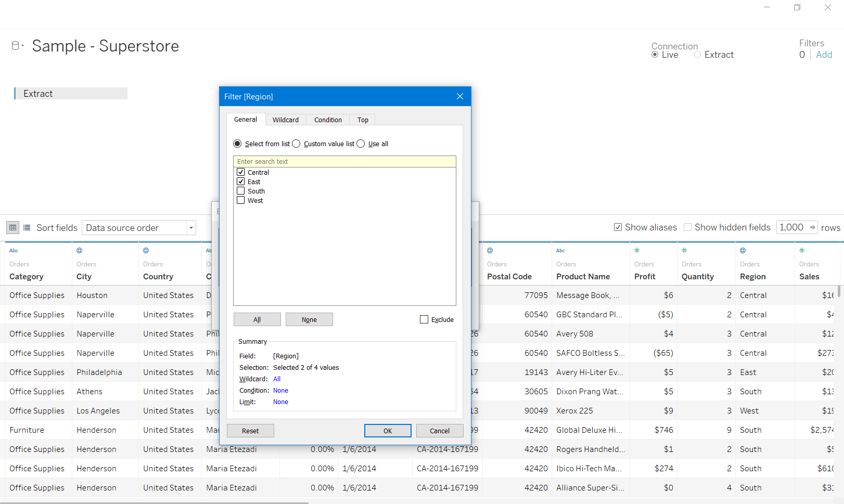Image resolution: width=844 pixels, height=504 pixels.
Task: Enable the Exclude checkbox
Action: [424, 319]
